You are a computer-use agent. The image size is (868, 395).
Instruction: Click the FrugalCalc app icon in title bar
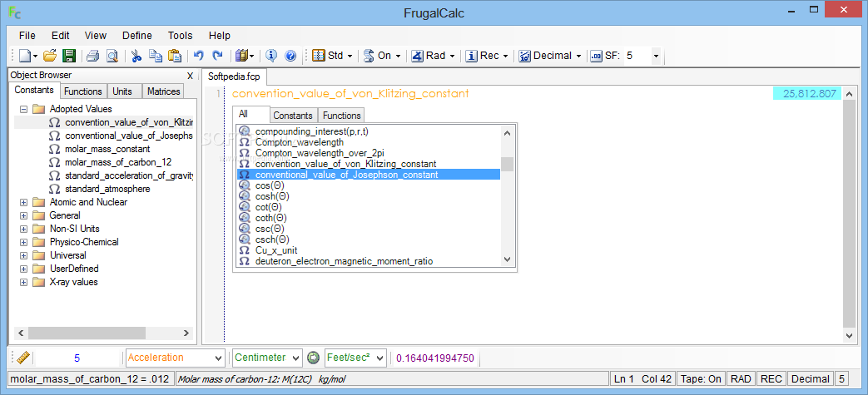(x=15, y=13)
